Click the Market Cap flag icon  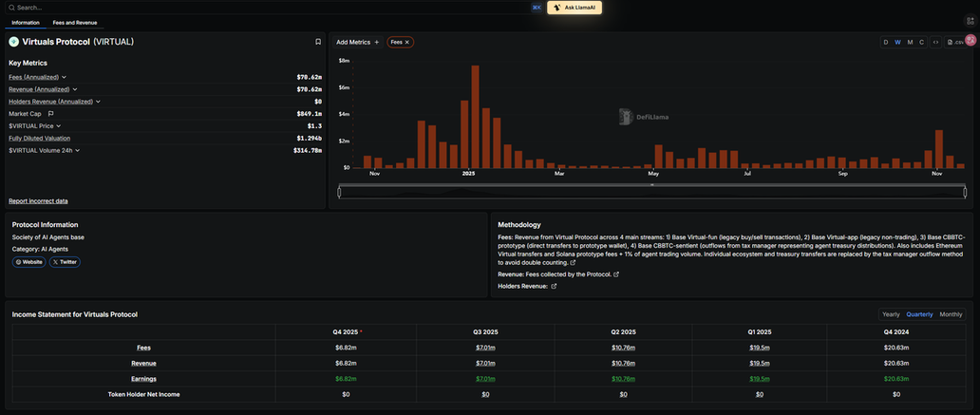coord(51,114)
